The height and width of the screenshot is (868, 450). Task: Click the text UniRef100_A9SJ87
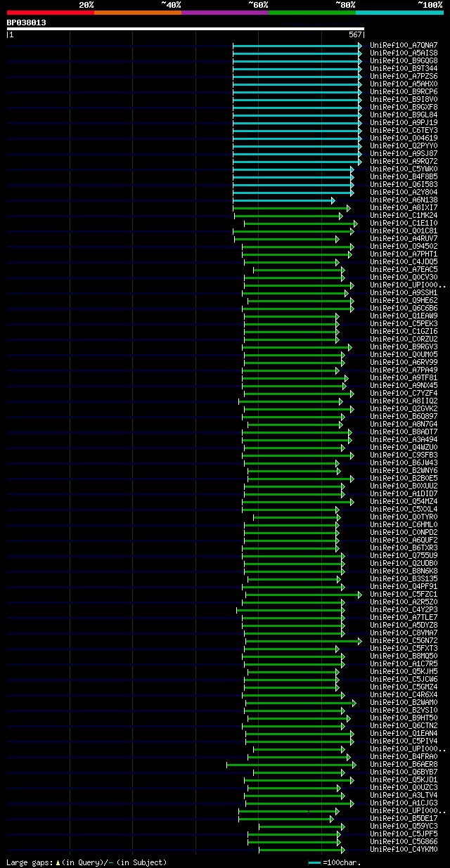(404, 153)
